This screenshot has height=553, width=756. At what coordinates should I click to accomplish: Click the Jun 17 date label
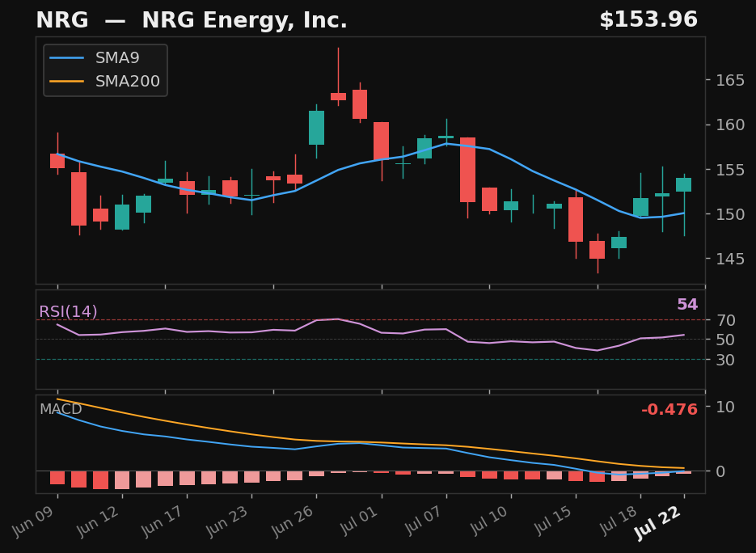point(163,521)
